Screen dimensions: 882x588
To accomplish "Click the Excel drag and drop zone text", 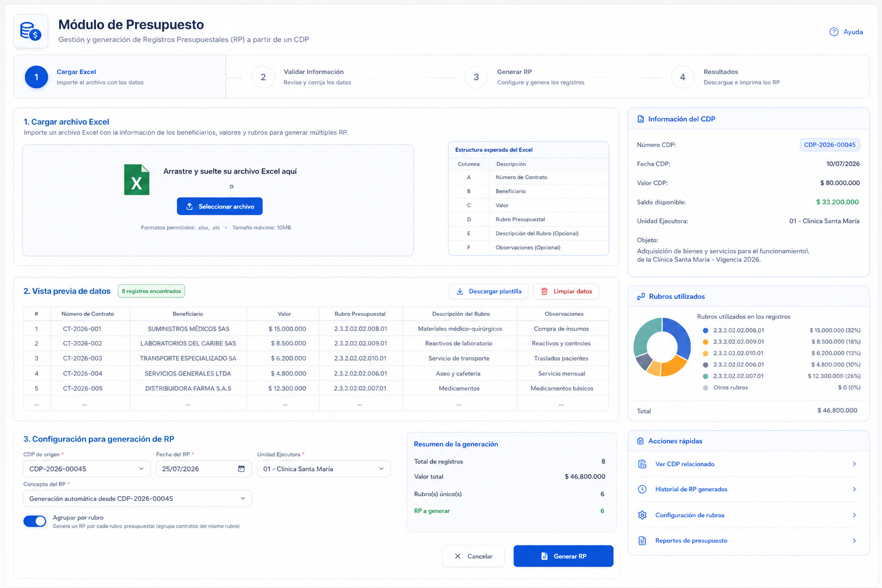I will (x=230, y=171).
